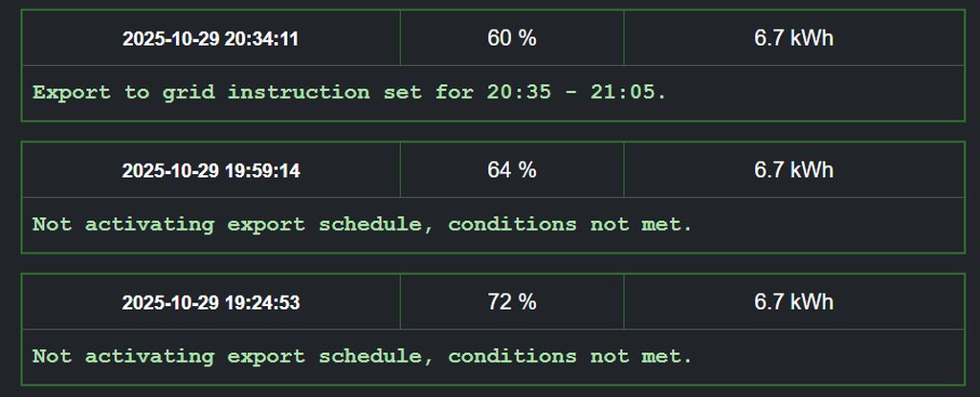
Task: Select the 64 % battery cell
Action: [512, 170]
